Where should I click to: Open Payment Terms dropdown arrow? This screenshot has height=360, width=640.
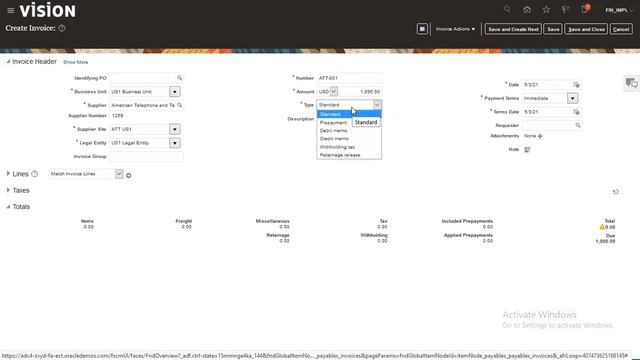(572, 98)
